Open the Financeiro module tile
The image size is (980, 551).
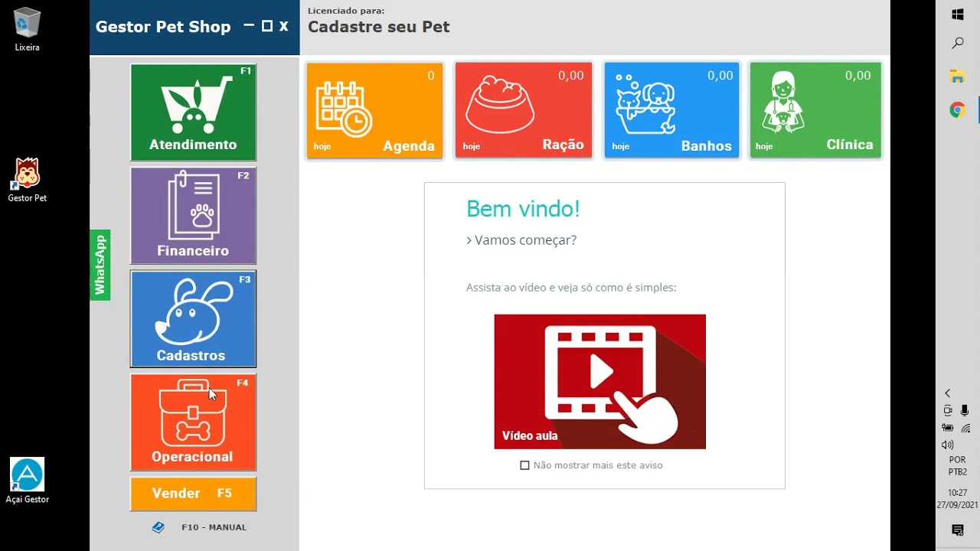(x=193, y=216)
